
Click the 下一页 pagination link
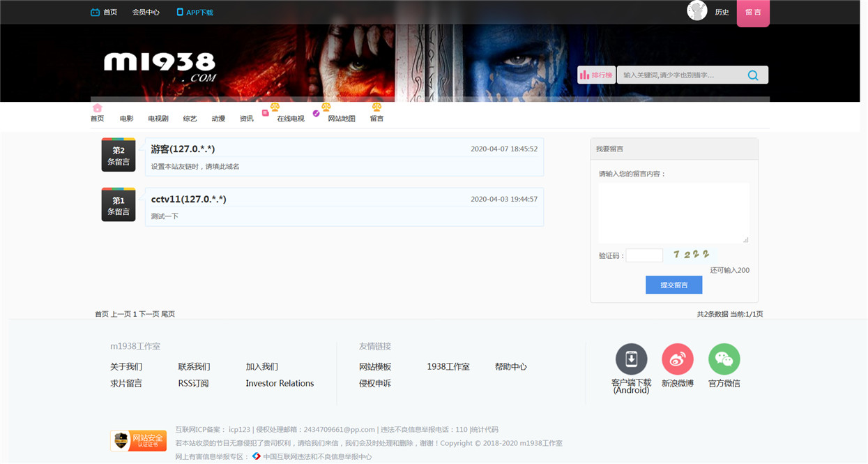click(149, 314)
